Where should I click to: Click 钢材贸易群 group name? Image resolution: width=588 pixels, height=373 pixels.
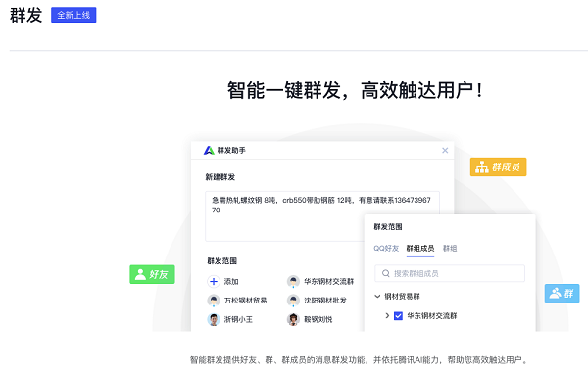click(403, 297)
